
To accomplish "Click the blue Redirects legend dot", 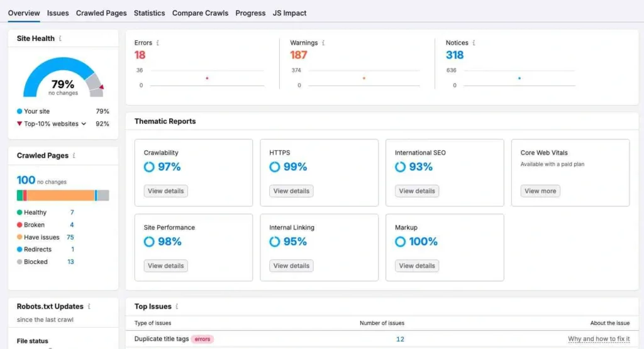I will 19,249.
